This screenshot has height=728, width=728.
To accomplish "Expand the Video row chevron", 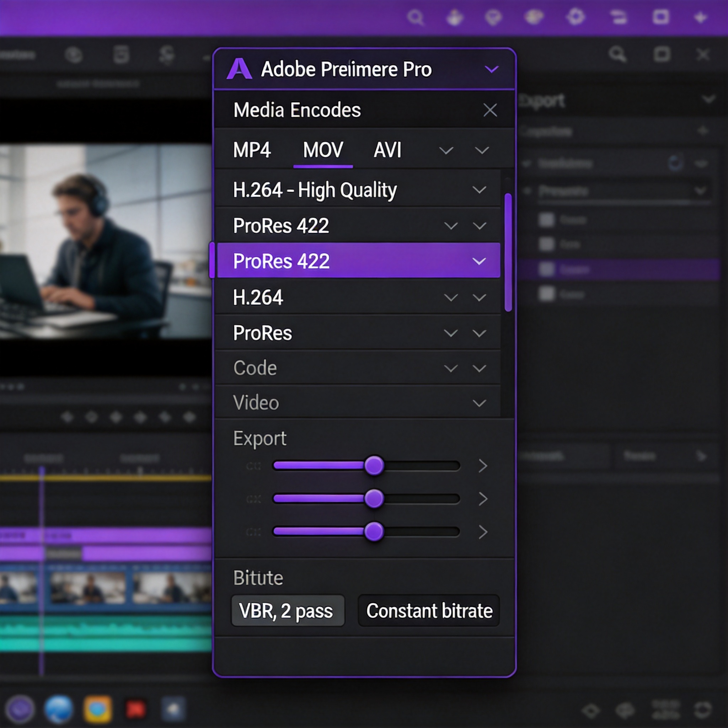I will (x=479, y=403).
